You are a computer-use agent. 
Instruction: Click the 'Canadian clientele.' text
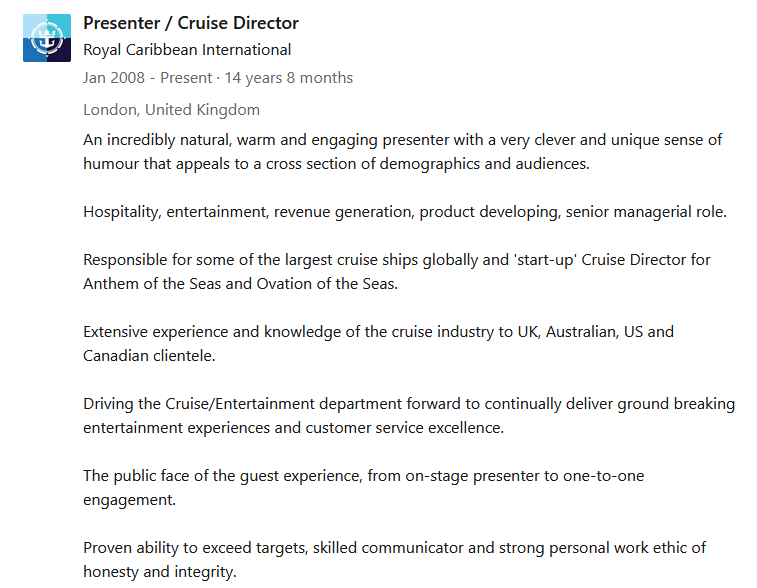pyautogui.click(x=149, y=356)
